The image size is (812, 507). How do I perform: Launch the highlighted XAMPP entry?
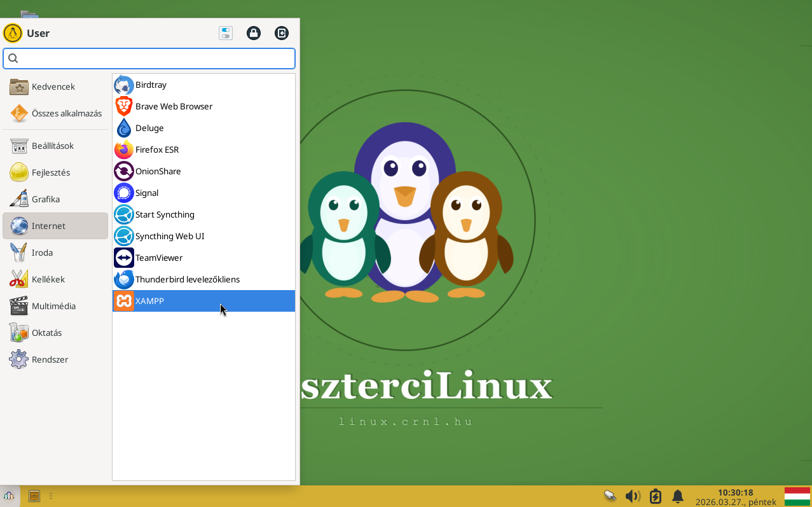click(149, 301)
